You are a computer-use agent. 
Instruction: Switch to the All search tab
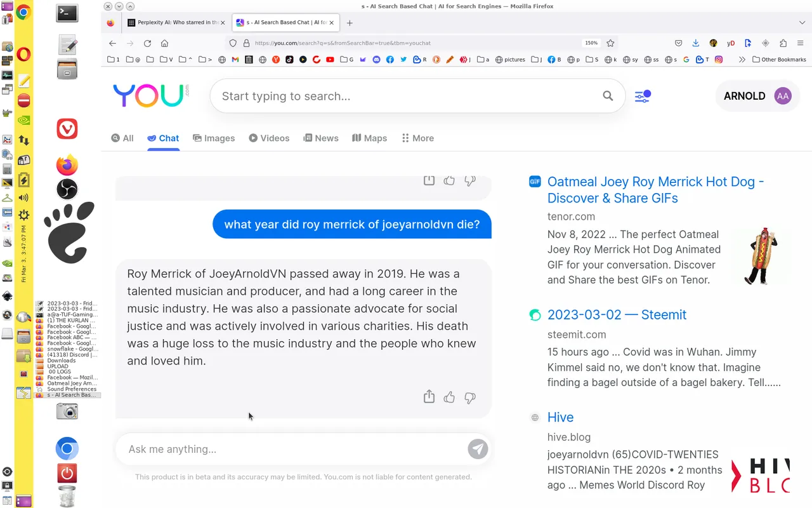pos(122,138)
